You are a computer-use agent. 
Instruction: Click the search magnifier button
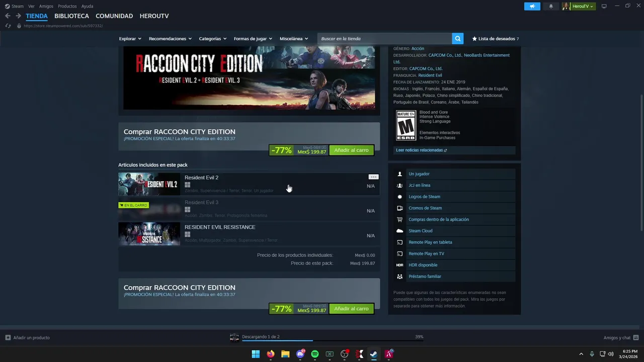[457, 38]
